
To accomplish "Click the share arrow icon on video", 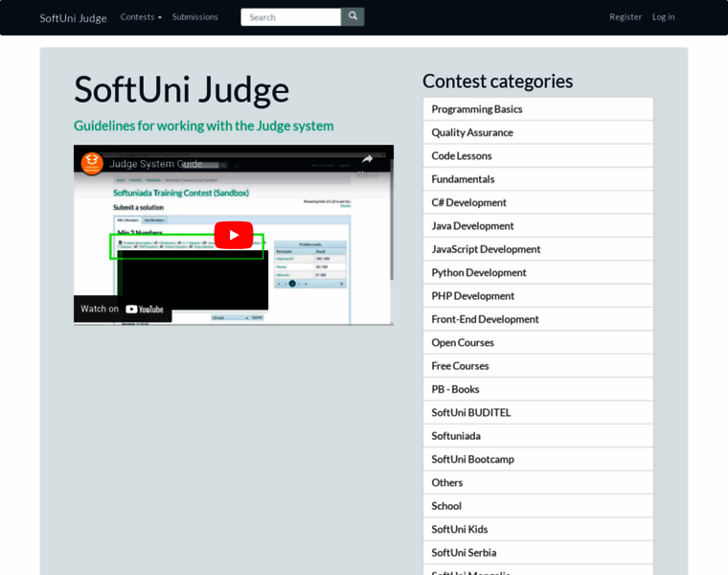I will pyautogui.click(x=367, y=159).
